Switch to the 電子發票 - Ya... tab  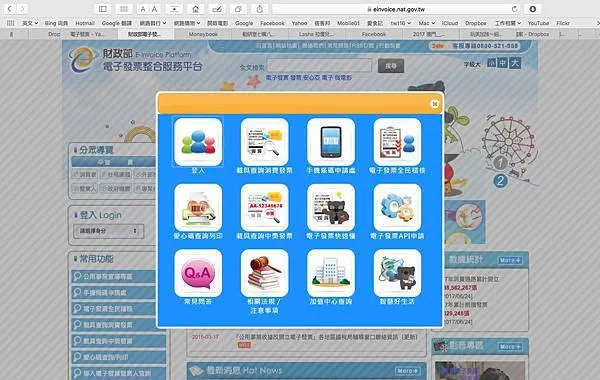point(87,34)
